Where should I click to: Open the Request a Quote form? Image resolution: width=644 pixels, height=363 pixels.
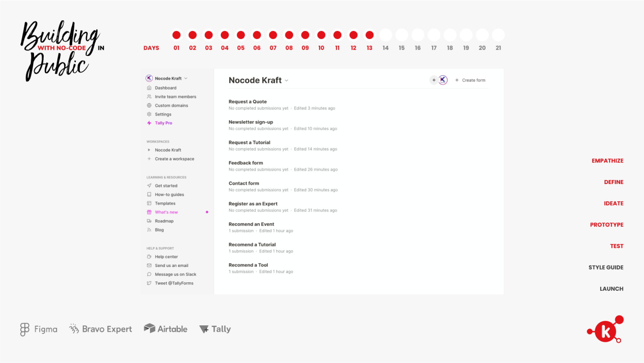pos(248,102)
